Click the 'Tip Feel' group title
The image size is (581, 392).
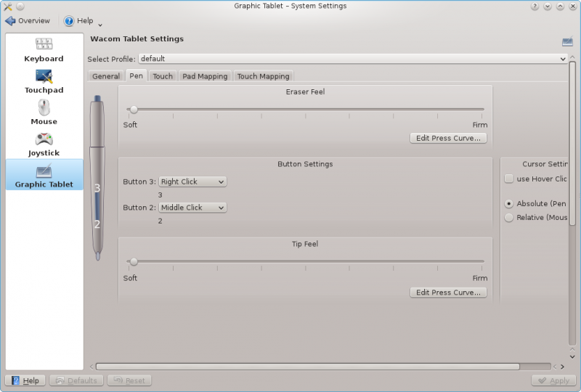[305, 244]
